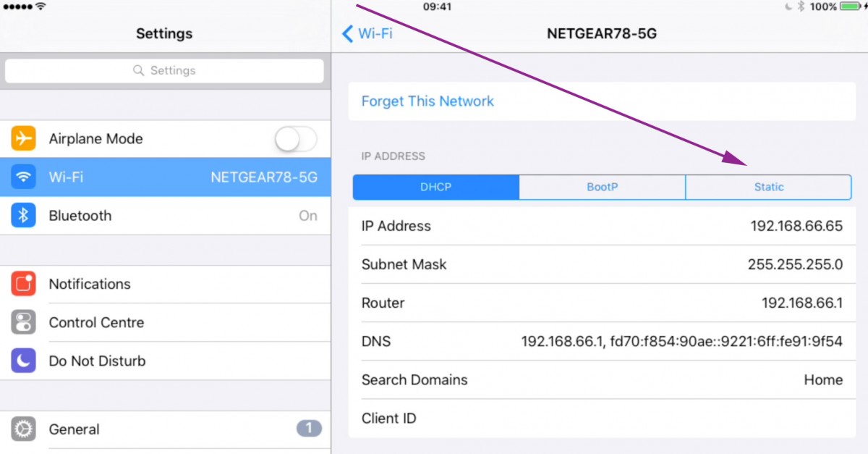Image resolution: width=868 pixels, height=454 pixels.
Task: Toggle the Airplane Mode switch
Action: click(x=297, y=138)
